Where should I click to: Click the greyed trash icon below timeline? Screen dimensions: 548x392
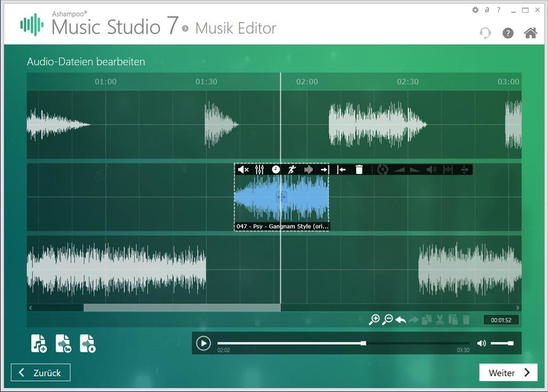pos(466,320)
